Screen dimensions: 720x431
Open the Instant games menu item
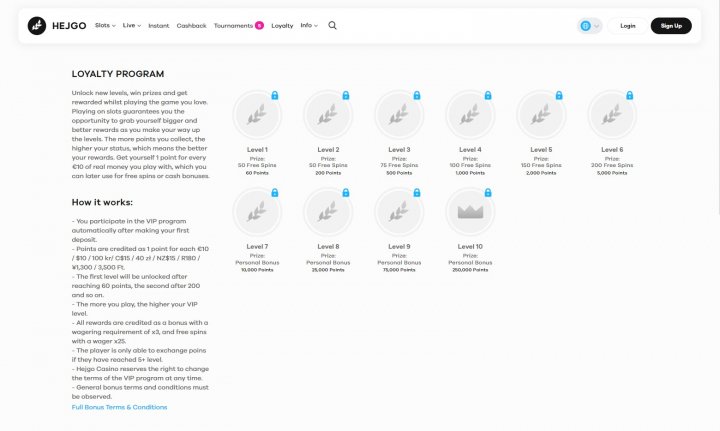coord(159,26)
